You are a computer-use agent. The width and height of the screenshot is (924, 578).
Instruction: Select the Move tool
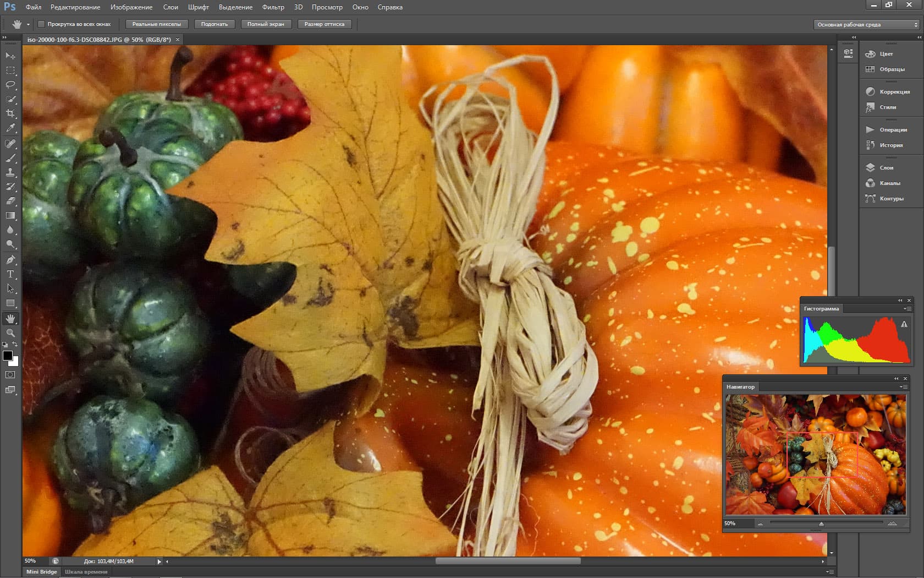click(10, 56)
